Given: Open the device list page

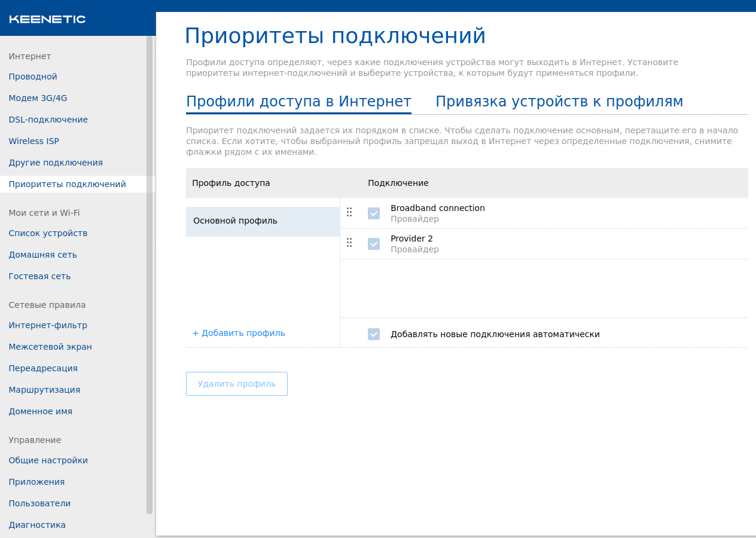Looking at the screenshot, I should click(48, 233).
